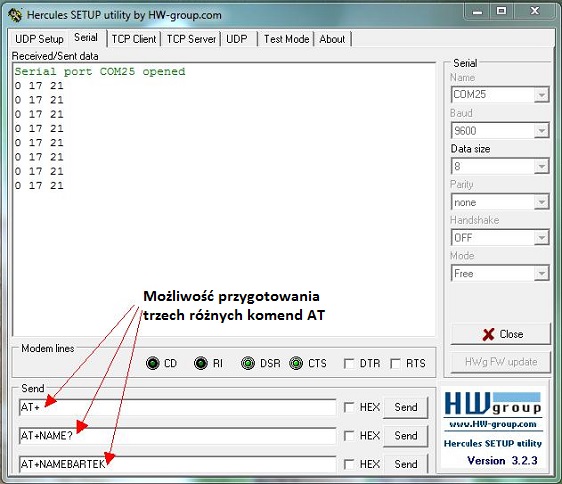Click the HW group logo
The height and width of the screenshot is (484, 562).
(x=493, y=403)
